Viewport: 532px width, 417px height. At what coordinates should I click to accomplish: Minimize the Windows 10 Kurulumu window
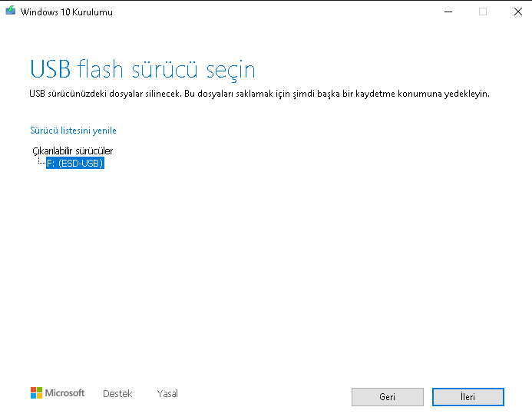[448, 12]
